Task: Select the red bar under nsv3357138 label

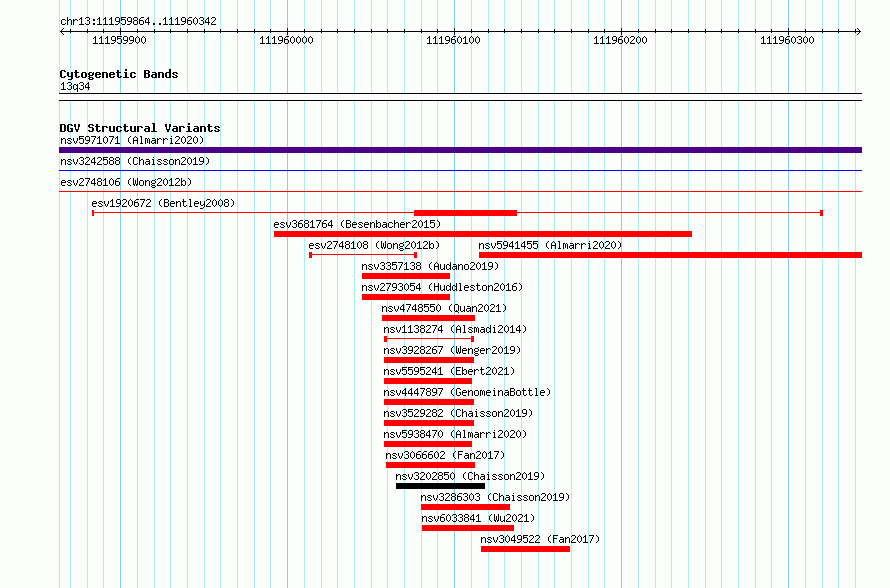Action: coord(406,276)
